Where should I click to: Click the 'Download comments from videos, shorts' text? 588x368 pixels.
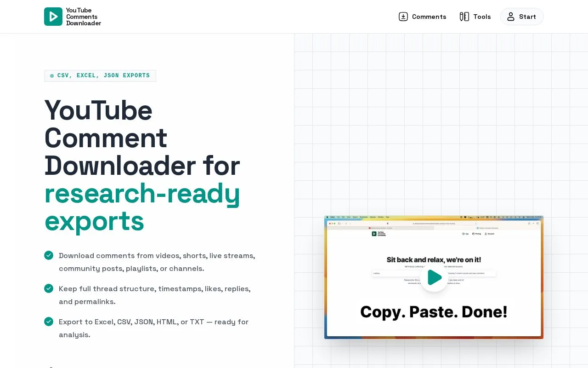pyautogui.click(x=157, y=262)
